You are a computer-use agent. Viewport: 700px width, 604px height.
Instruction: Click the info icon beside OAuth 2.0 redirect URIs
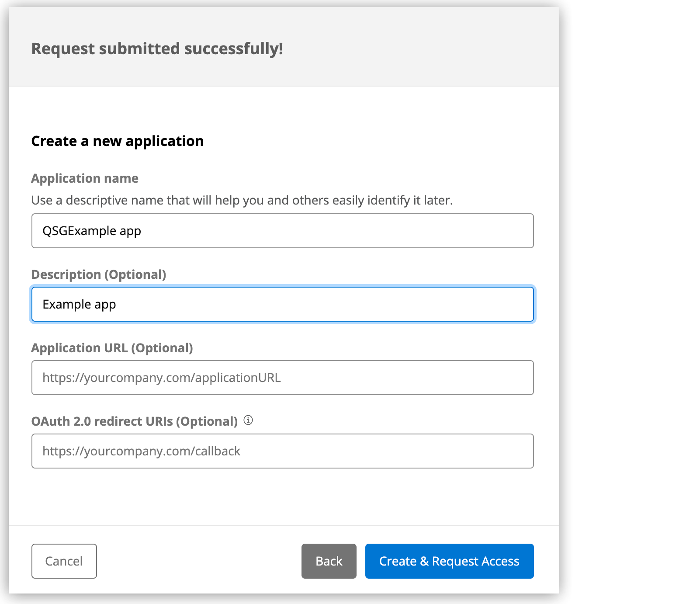pyautogui.click(x=249, y=421)
